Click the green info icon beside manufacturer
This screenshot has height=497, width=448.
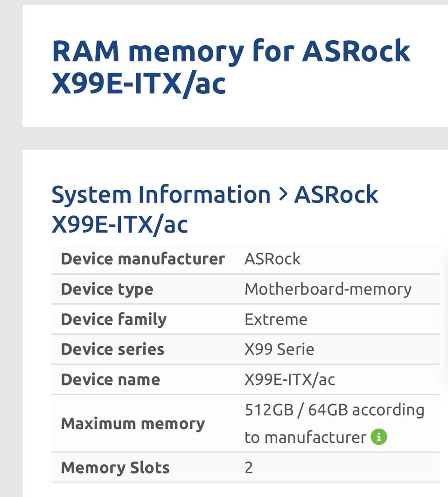[x=378, y=437]
